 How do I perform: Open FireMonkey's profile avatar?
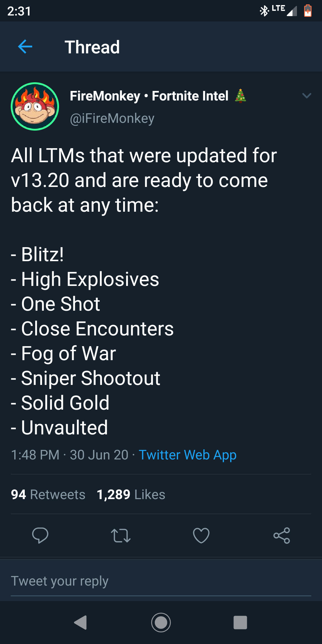point(34,107)
